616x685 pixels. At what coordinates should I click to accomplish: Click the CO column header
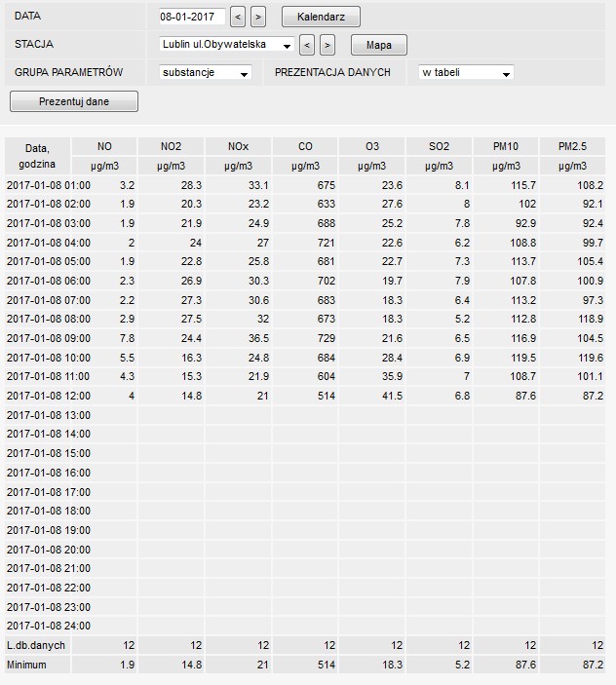(x=305, y=146)
